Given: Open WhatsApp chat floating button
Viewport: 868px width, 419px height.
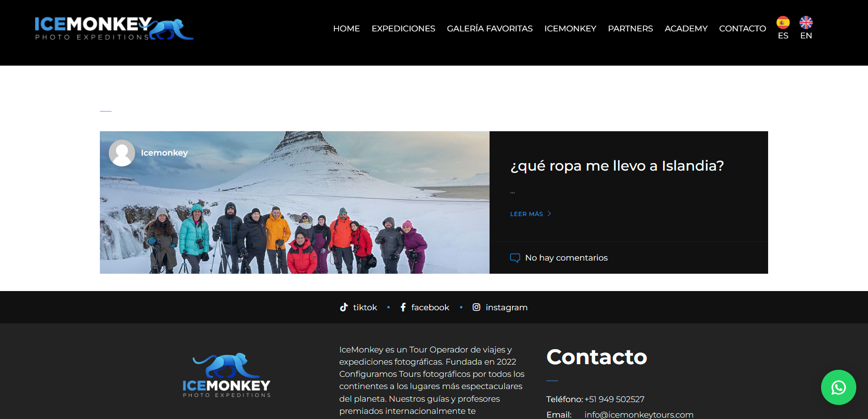Looking at the screenshot, I should click(x=838, y=388).
